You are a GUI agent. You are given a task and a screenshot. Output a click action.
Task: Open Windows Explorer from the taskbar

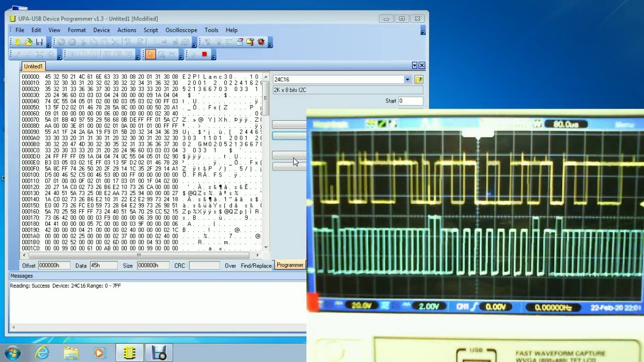(x=71, y=353)
